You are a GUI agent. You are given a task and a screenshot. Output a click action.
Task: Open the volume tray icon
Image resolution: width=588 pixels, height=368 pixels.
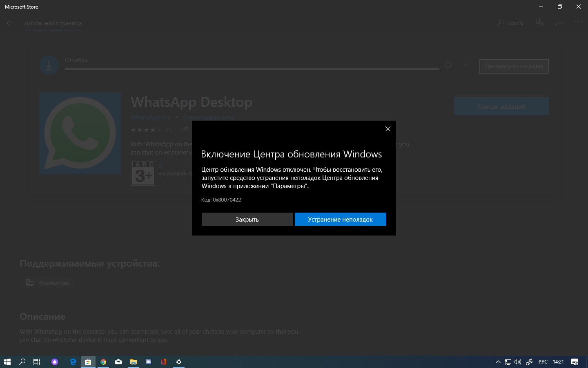[x=518, y=361]
